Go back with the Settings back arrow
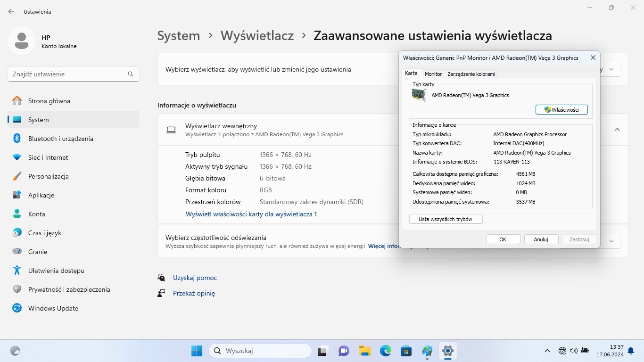644x362 pixels. tap(11, 11)
